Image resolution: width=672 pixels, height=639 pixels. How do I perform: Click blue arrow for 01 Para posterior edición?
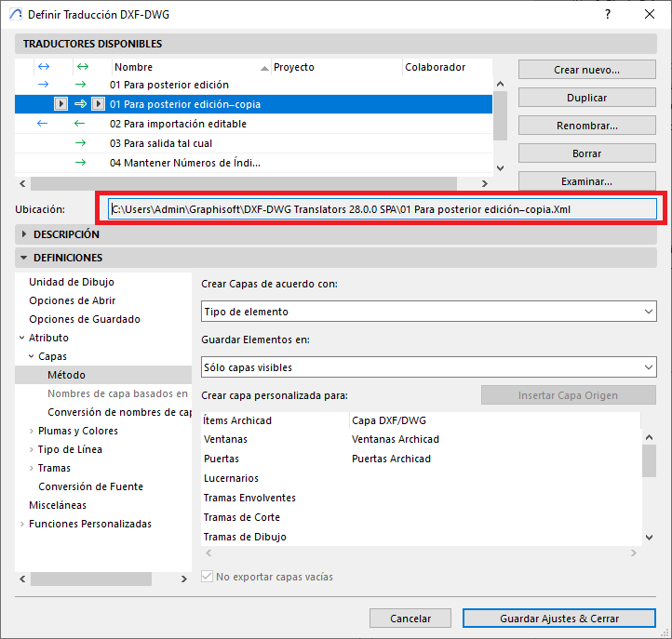click(42, 85)
